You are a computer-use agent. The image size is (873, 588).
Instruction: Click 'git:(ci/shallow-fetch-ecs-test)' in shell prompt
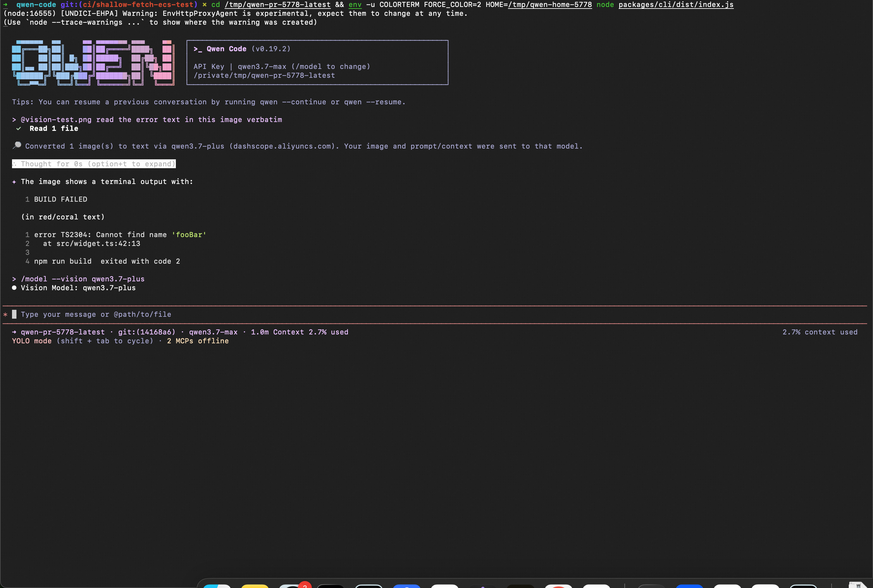[129, 4]
